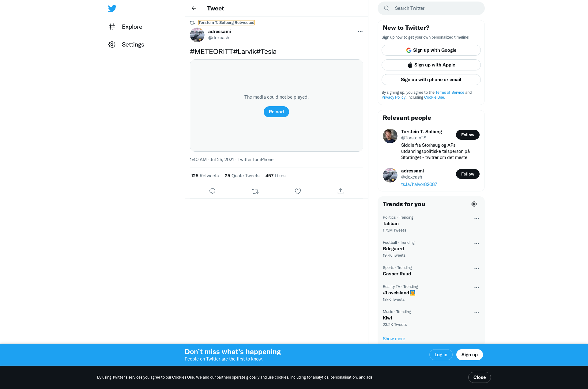
Task: Retweet using the tweet's retweet icon
Action: [255, 191]
